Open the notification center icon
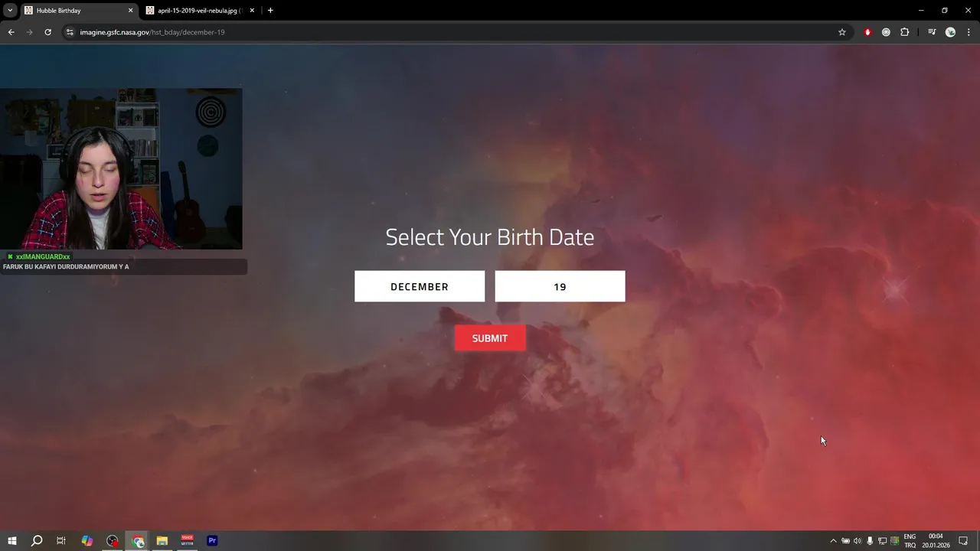This screenshot has width=980, height=551. coord(964,541)
